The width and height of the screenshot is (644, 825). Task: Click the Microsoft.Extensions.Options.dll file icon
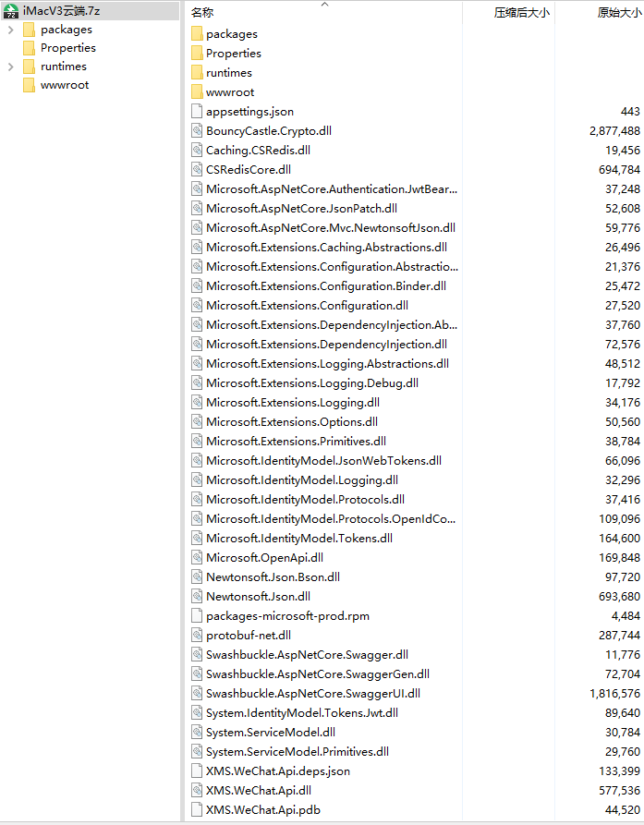[x=197, y=422]
